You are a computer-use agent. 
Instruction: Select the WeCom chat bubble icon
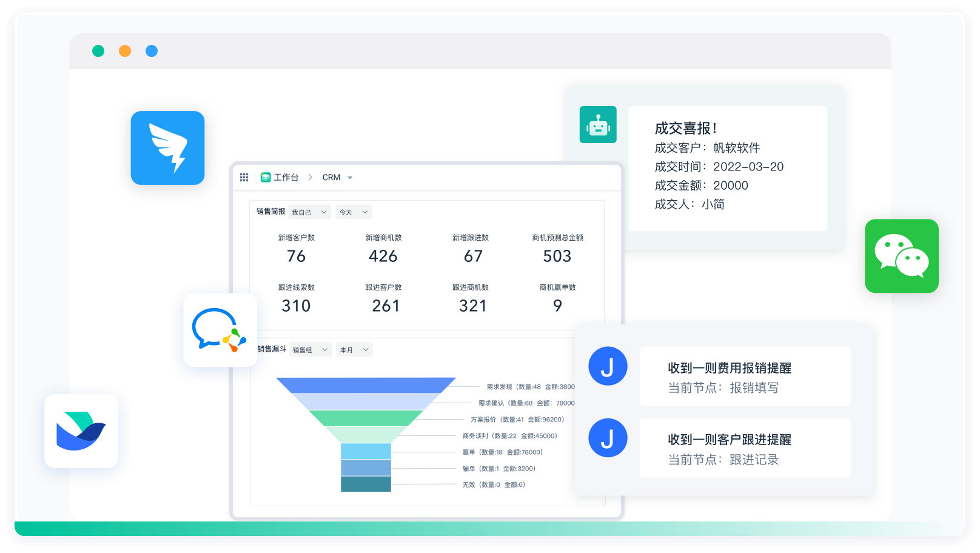click(220, 331)
